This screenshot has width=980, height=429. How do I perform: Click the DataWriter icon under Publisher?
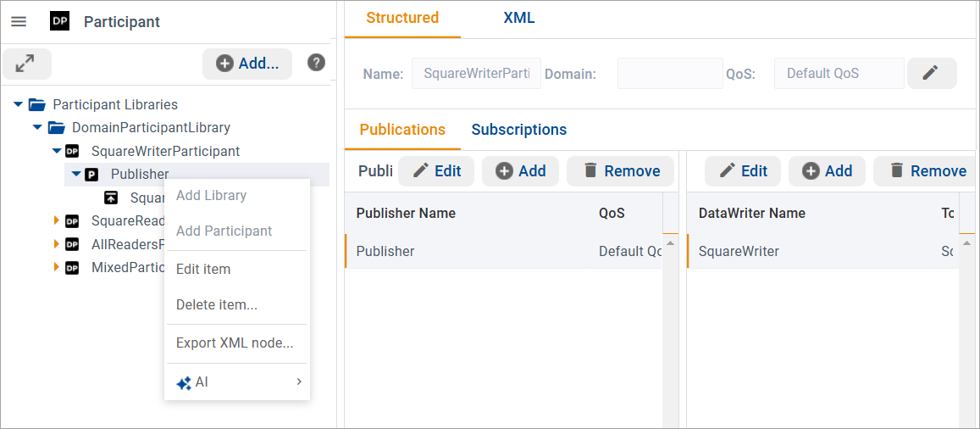coord(111,198)
